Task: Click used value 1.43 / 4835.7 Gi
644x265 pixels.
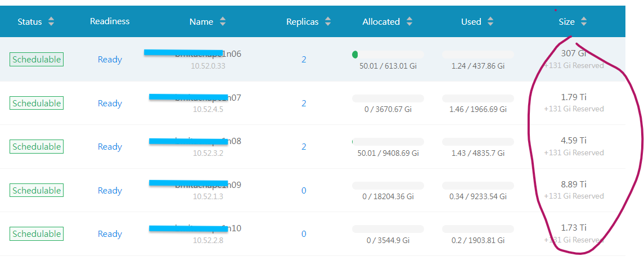Action: (478, 153)
